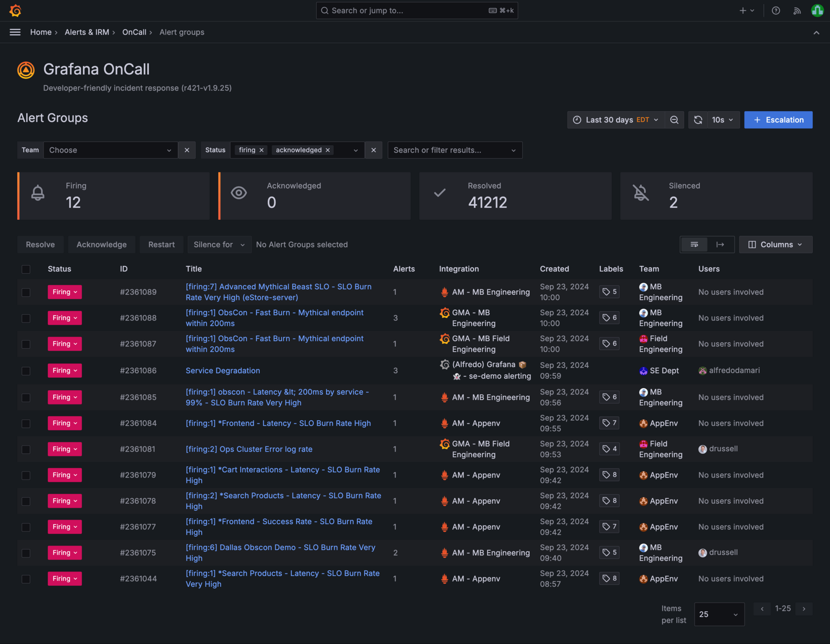Go to OnCall breadcrumb
This screenshot has height=644, width=830.
coord(134,32)
